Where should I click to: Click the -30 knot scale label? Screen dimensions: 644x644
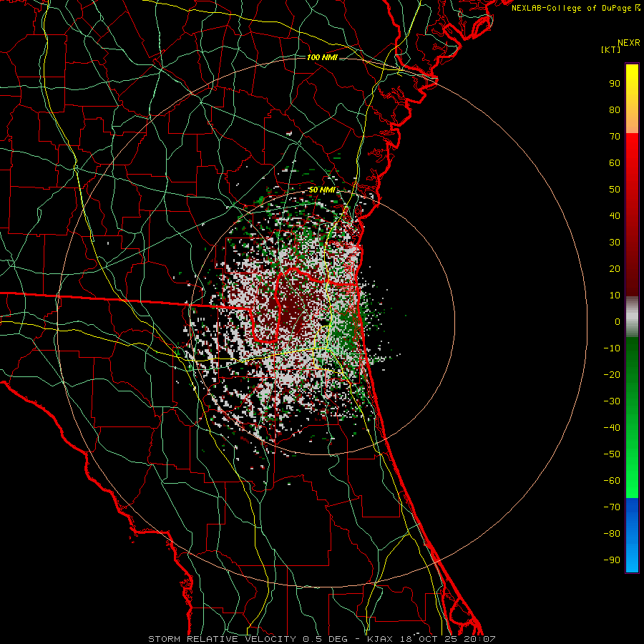pos(612,401)
